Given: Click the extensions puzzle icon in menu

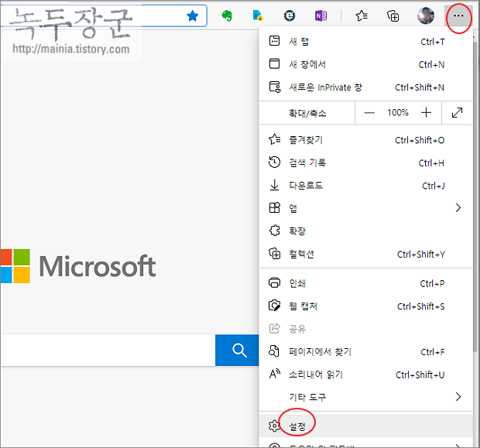Looking at the screenshot, I should 274,231.
